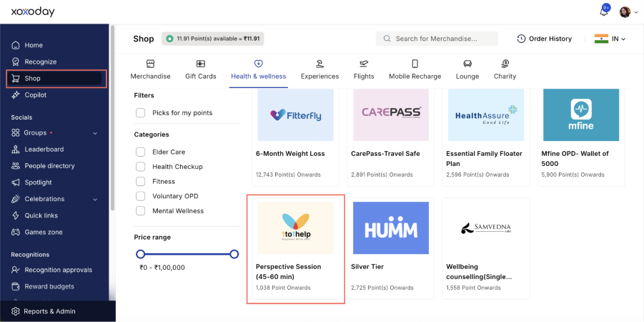The image size is (644, 322).
Task: Open the mfine product image
Action: pyautogui.click(x=581, y=114)
